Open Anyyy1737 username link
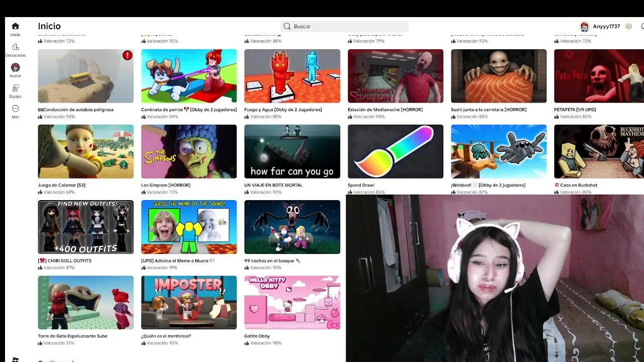 (606, 26)
